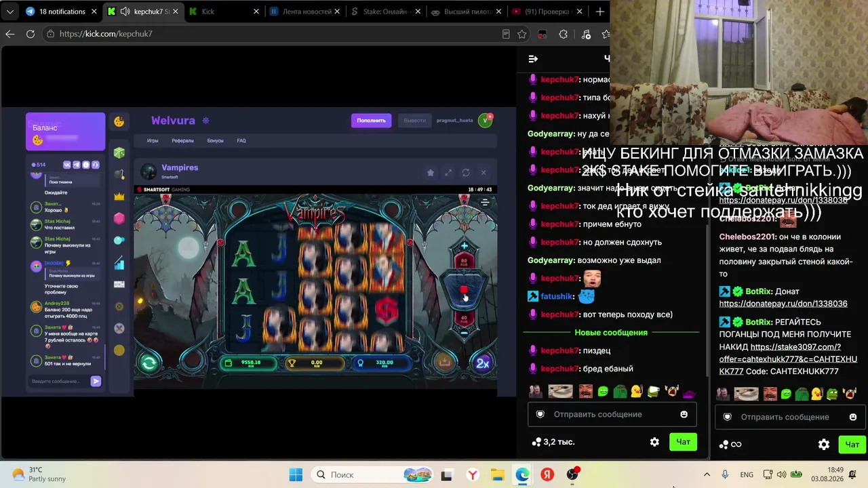
Task: Switch to the Kick browser tab
Action: (x=224, y=12)
